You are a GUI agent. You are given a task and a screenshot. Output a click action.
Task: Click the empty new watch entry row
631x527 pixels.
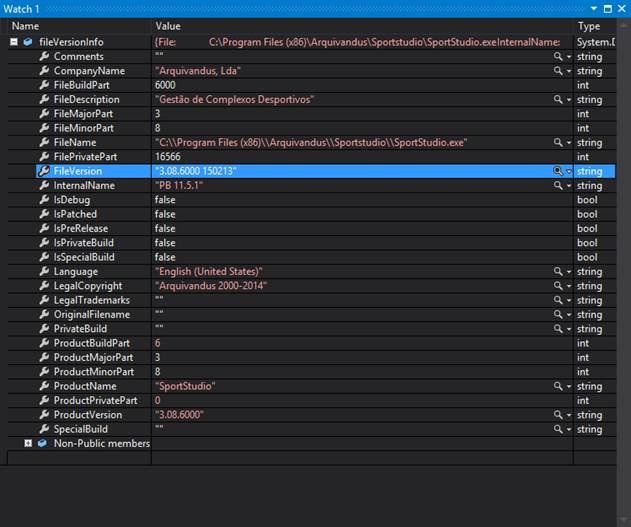point(312,457)
